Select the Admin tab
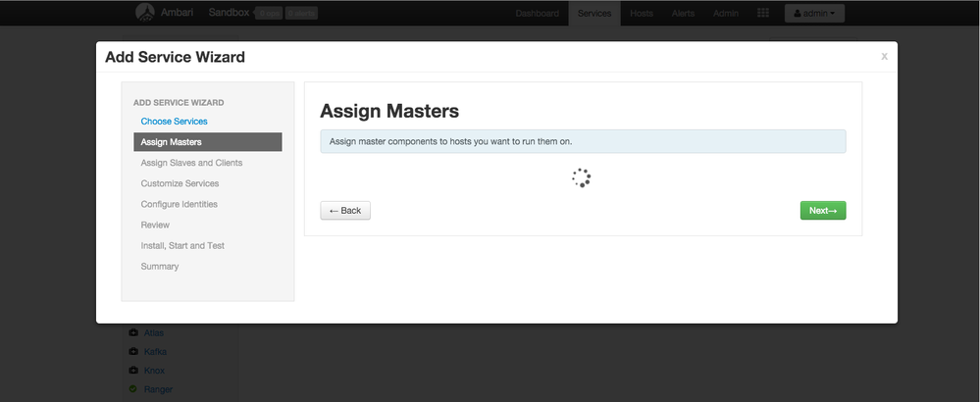The height and width of the screenshot is (402, 980). click(x=726, y=13)
